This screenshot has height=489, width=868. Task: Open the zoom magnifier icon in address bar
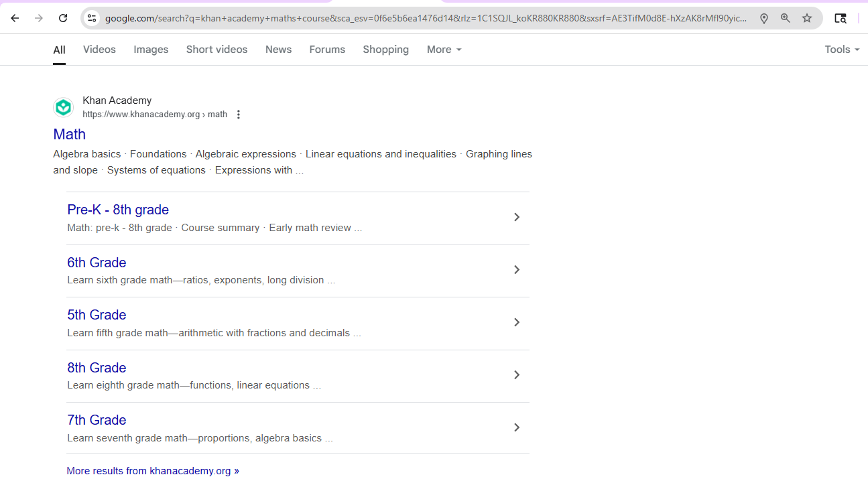(x=785, y=18)
